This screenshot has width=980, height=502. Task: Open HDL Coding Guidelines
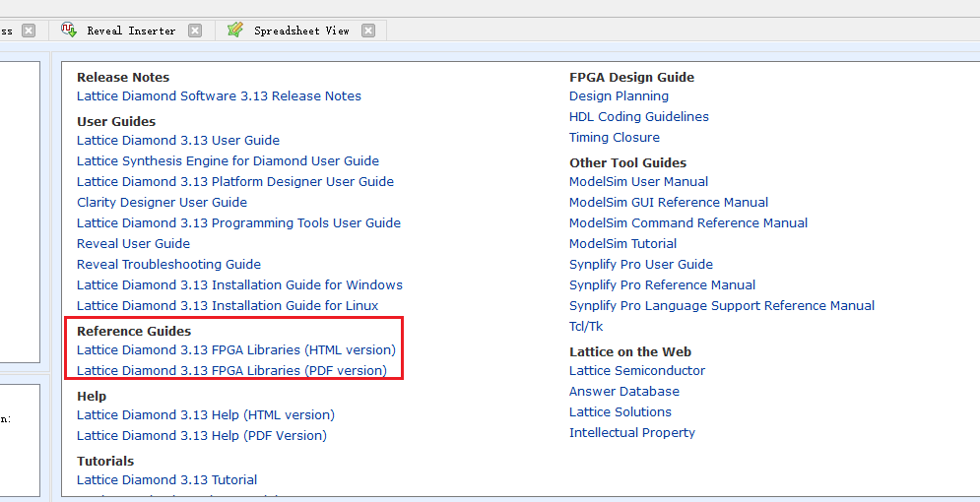(x=639, y=117)
